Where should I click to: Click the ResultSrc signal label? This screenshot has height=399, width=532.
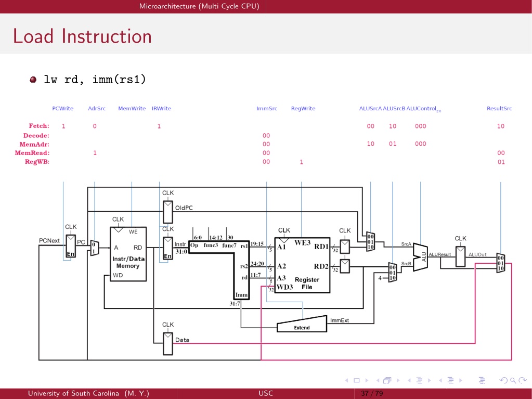click(499, 109)
